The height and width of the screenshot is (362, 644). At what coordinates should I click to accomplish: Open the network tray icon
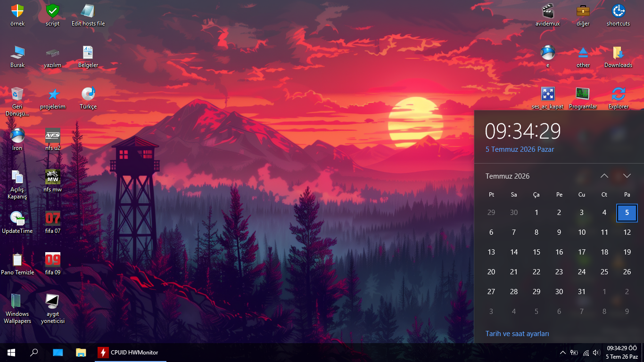coord(586,353)
